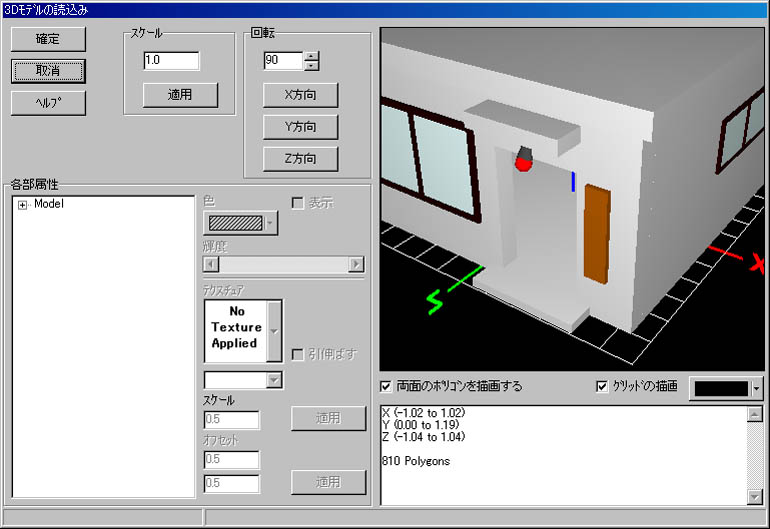The image size is (770, 529).
Task: Rotate the model in Z方向
Action: (301, 159)
